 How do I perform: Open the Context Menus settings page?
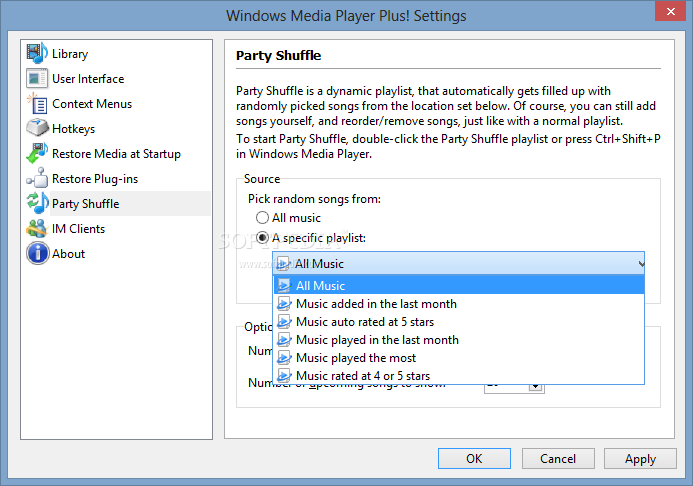92,104
